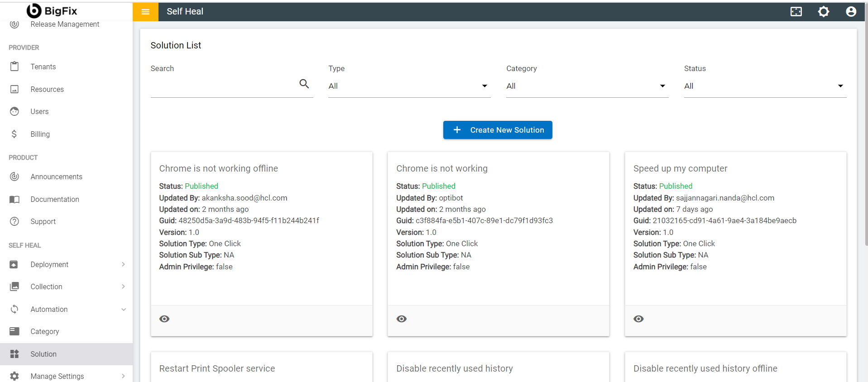Image resolution: width=868 pixels, height=382 pixels.
Task: Open Tenants in the sidebar
Action: (43, 67)
